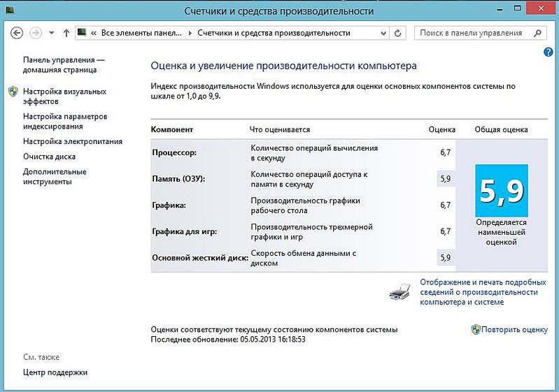Open the address bar history dropdown
The height and width of the screenshot is (392, 559).
click(383, 33)
